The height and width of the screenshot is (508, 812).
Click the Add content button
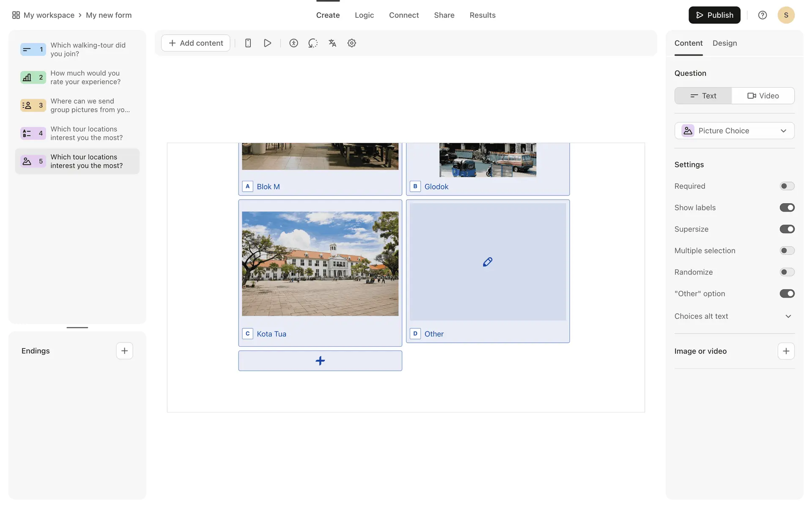pyautogui.click(x=195, y=43)
